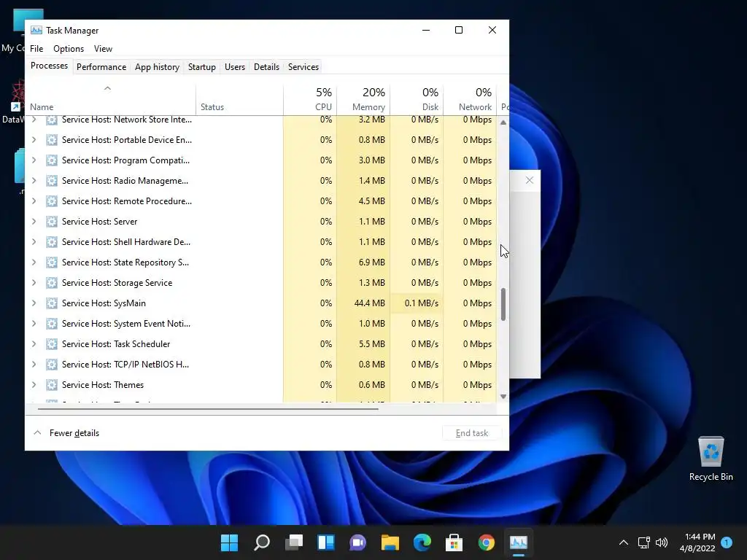This screenshot has width=747, height=560.
Task: Expand Service Host: Server row
Action: (x=34, y=222)
